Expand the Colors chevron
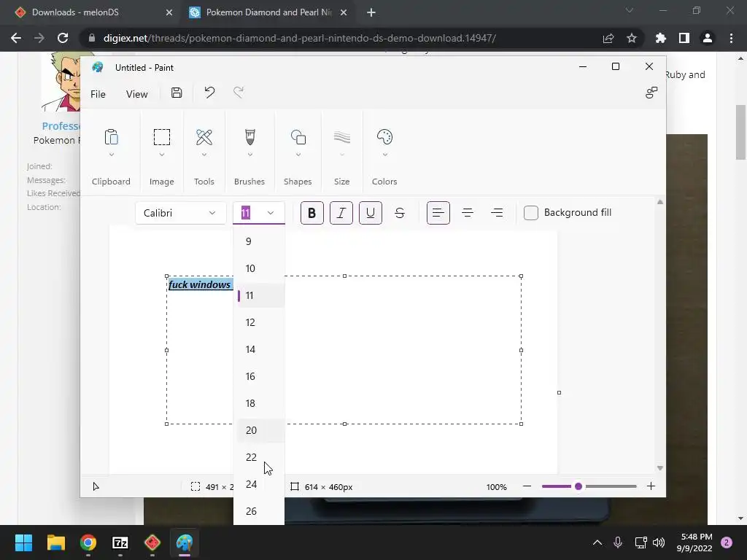This screenshot has width=747, height=560. [384, 155]
